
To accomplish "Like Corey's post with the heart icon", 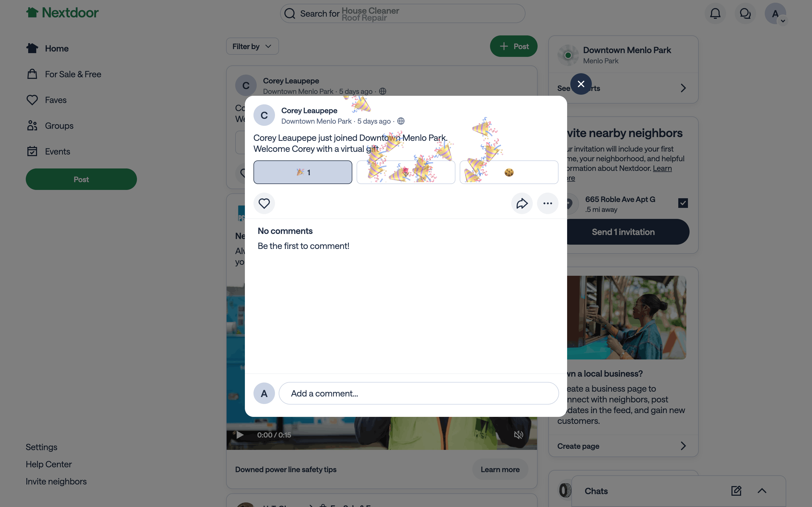I will tap(264, 203).
